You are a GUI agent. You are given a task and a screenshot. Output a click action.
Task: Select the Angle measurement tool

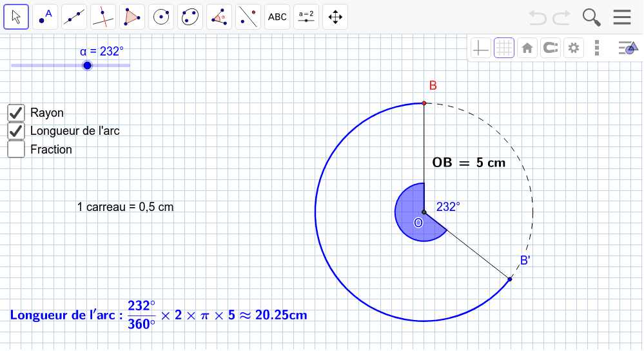(219, 17)
